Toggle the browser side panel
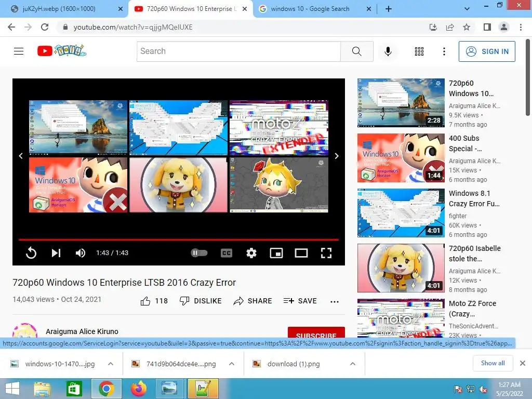Screen dimensions: 532x399 487,27
